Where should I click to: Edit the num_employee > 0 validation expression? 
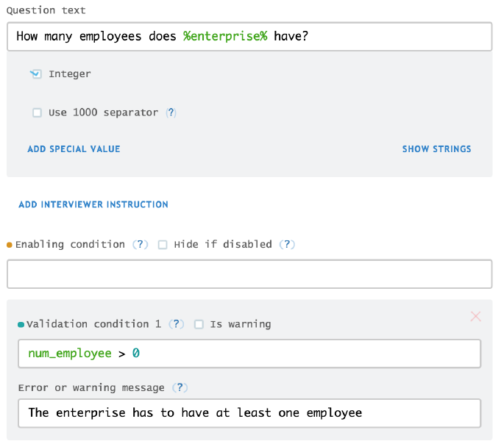[x=249, y=354]
